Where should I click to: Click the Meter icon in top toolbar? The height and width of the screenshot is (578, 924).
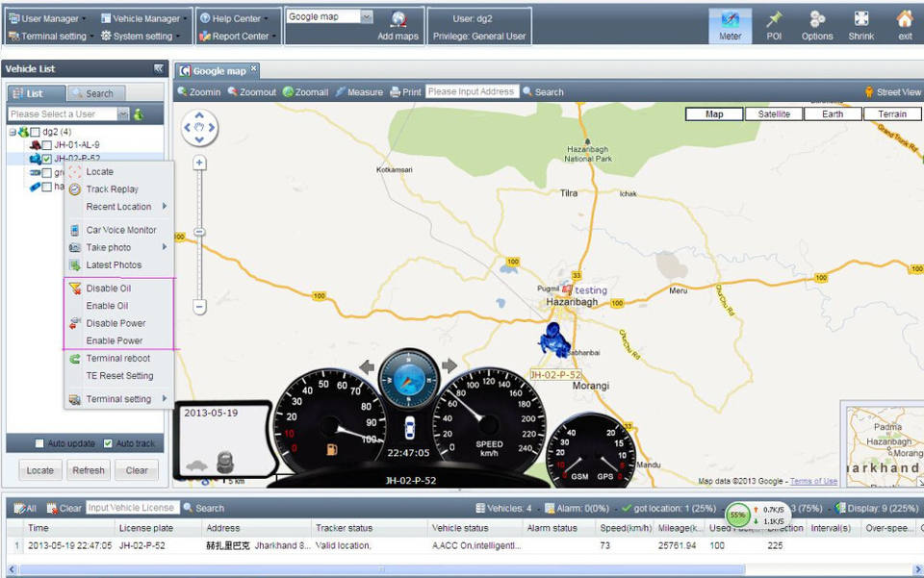[730, 24]
